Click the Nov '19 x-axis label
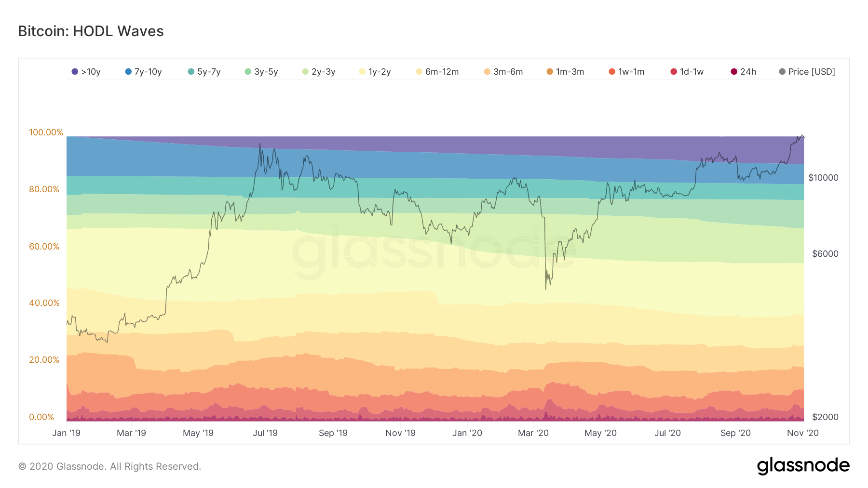 pos(400,433)
